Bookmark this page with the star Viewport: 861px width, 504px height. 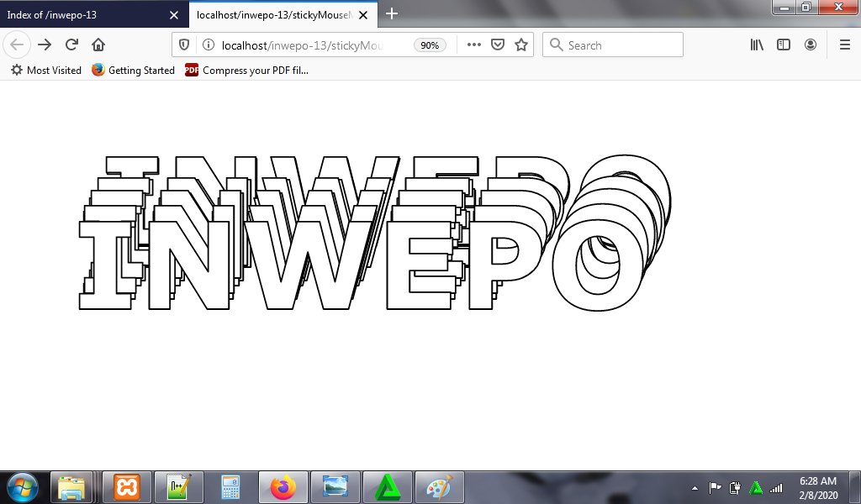pos(521,45)
